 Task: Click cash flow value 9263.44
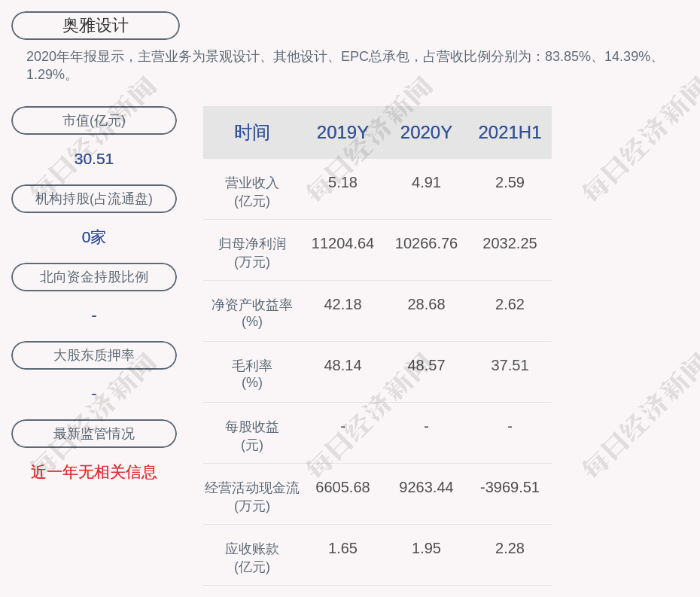point(426,487)
